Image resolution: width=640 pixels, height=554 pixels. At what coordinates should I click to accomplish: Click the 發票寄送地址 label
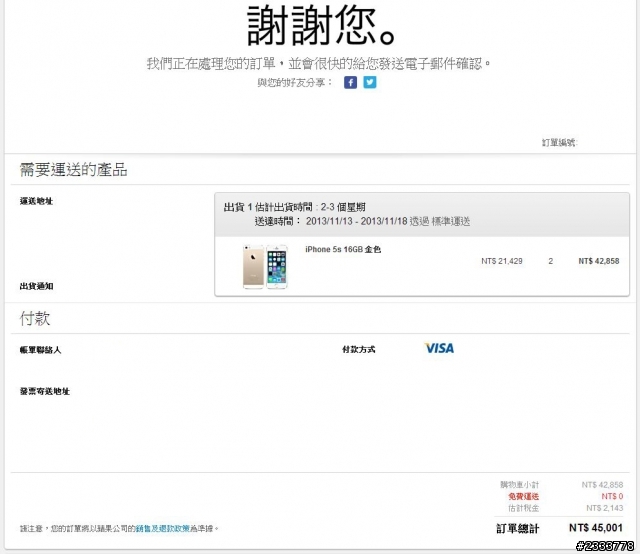click(44, 392)
